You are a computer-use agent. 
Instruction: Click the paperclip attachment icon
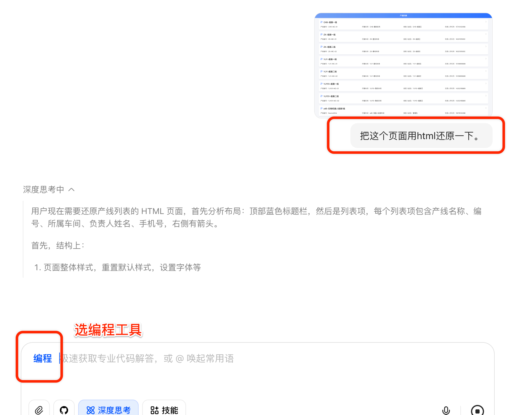(x=39, y=410)
